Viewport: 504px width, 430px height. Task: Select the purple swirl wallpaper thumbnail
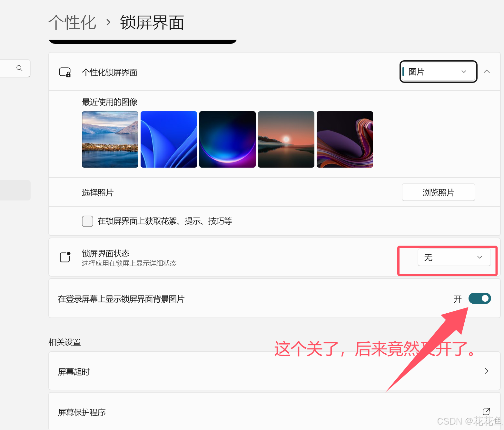click(345, 139)
